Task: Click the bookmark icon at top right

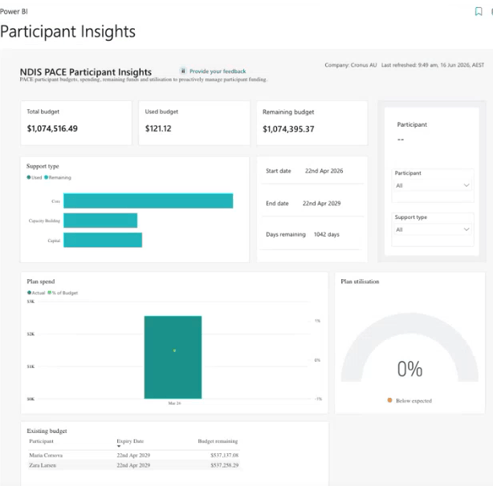Action: (478, 11)
